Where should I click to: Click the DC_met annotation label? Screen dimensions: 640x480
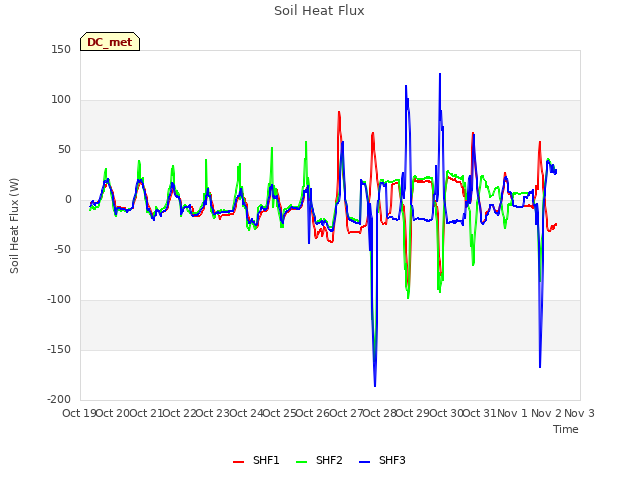(x=110, y=42)
